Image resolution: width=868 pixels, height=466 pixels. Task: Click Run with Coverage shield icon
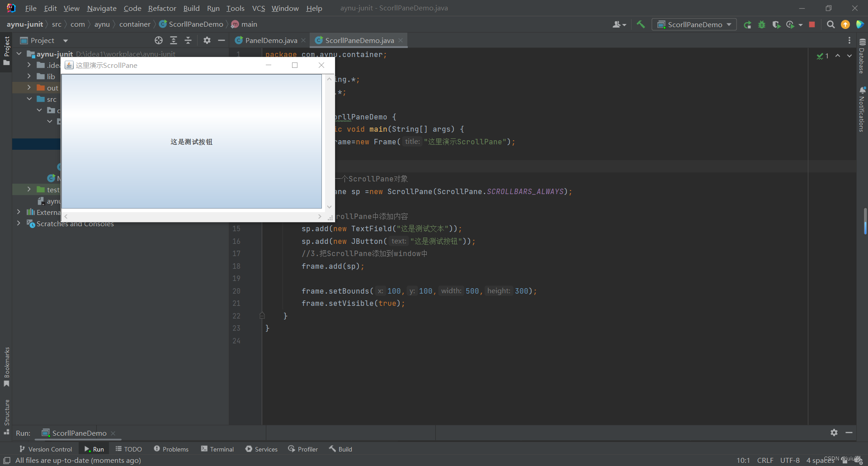tap(776, 24)
